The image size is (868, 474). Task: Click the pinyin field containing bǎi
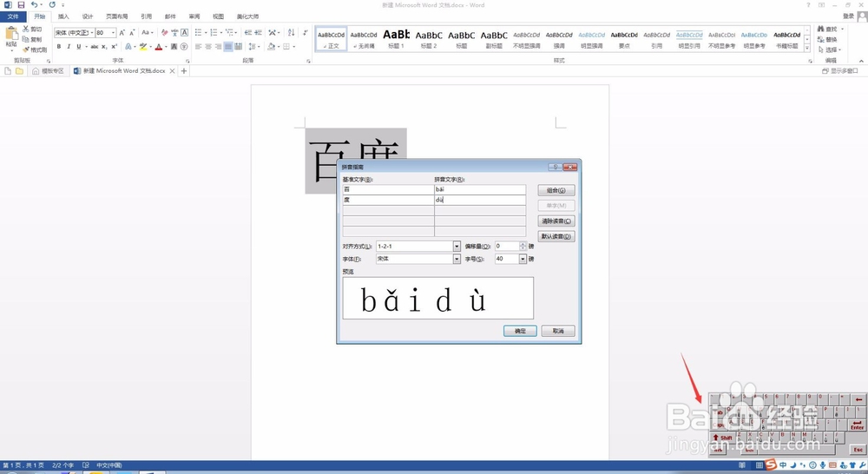click(480, 189)
